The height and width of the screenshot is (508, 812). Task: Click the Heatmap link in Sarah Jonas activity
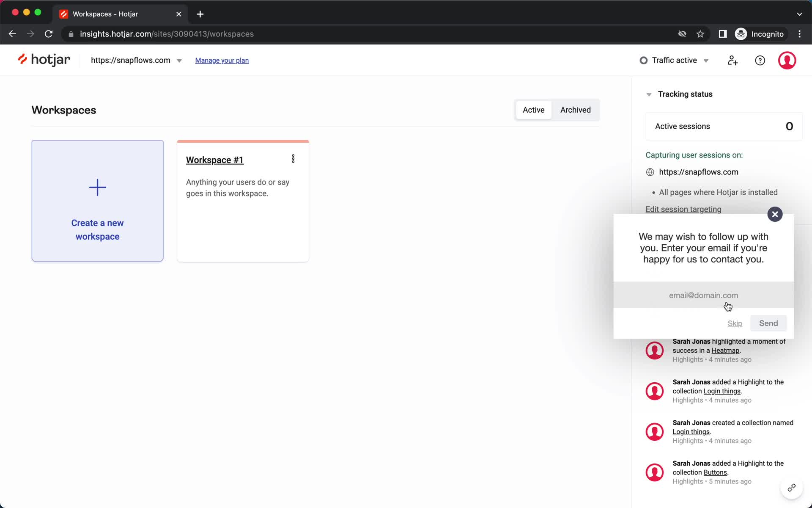(x=725, y=350)
